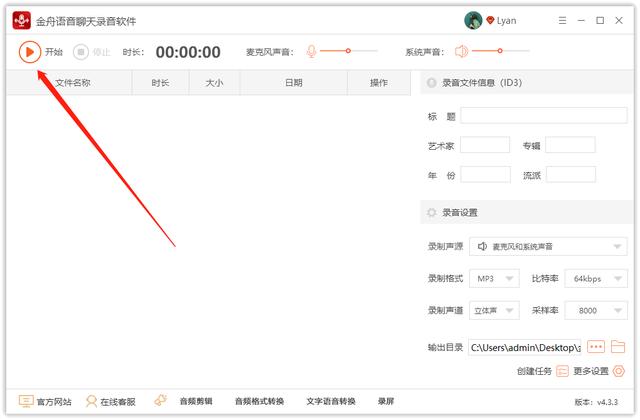
Task: Open 官方网站 link in the bottom bar
Action: tap(54, 402)
